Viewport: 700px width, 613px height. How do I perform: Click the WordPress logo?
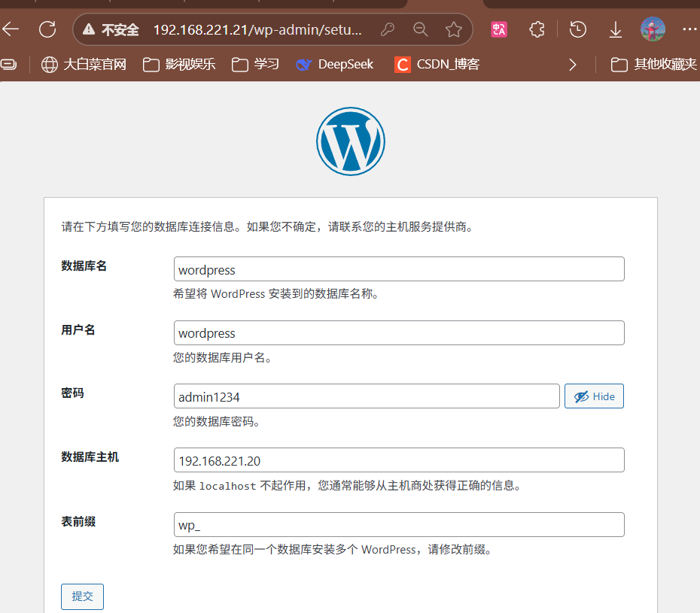click(x=351, y=141)
